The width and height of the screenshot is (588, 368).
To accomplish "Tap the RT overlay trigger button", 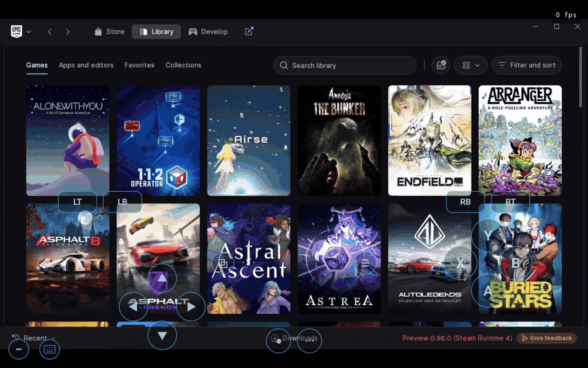I will click(510, 202).
